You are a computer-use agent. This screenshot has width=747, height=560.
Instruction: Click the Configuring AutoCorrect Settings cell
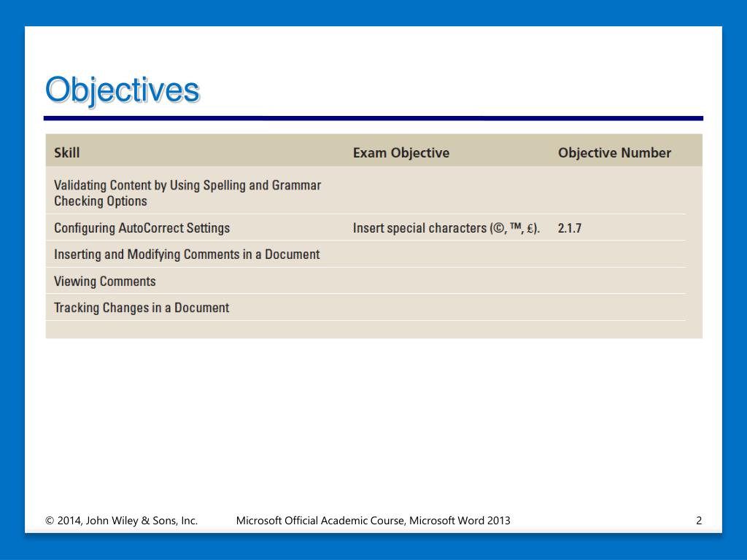tap(142, 228)
